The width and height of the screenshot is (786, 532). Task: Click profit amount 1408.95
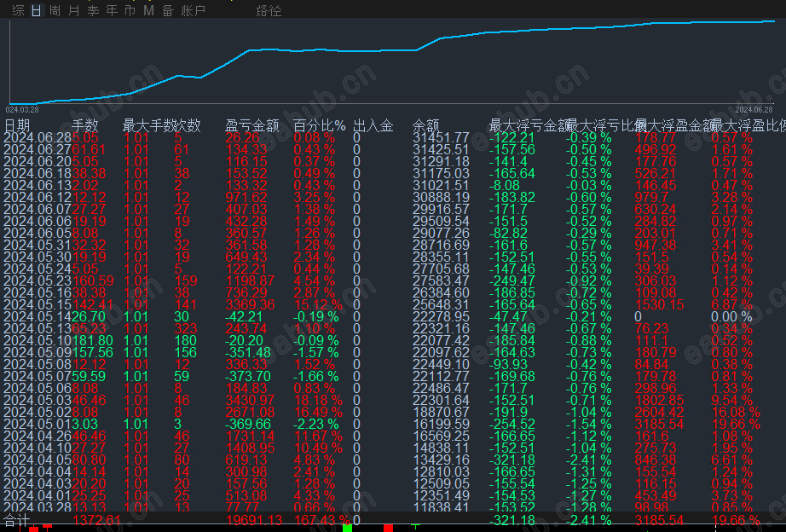pos(250,448)
